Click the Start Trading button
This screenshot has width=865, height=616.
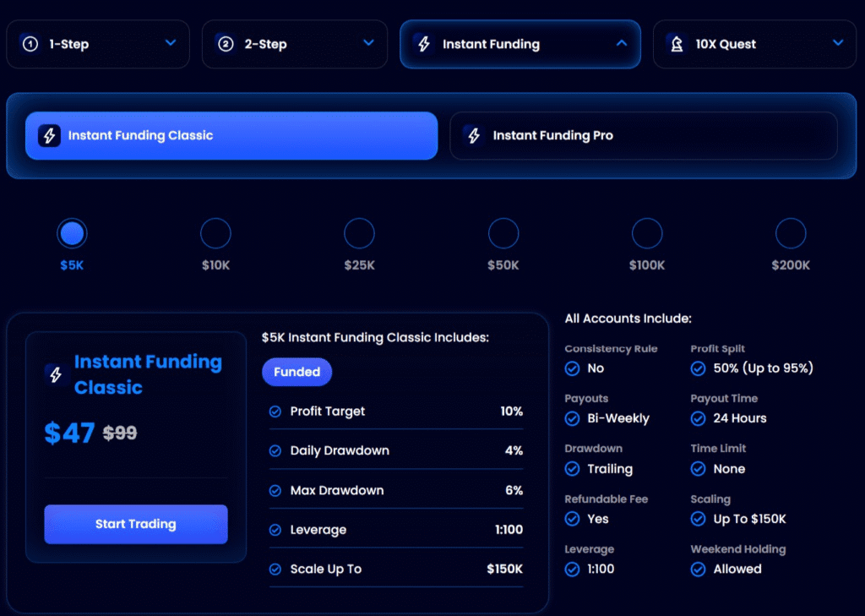tap(135, 524)
